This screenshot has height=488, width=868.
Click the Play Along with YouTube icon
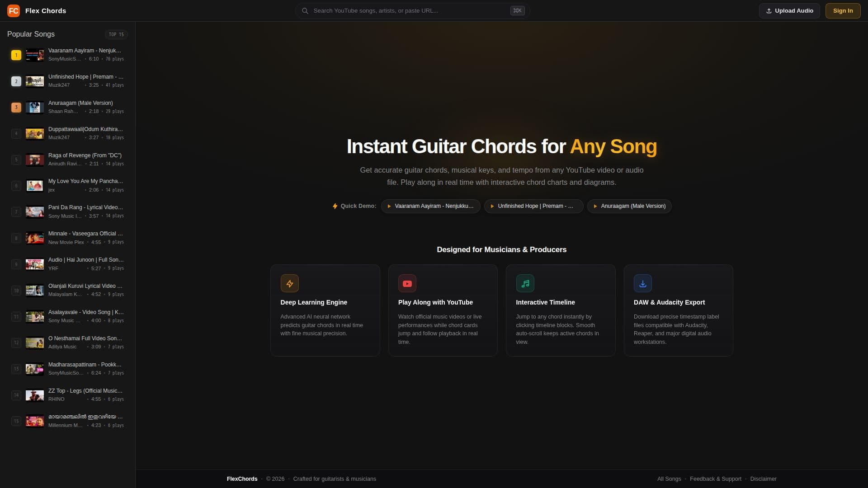coord(407,283)
